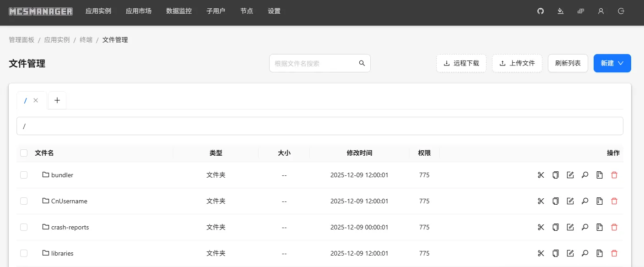The height and width of the screenshot is (267, 644).
Task: Open the 应用市场 menu item
Action: [138, 11]
